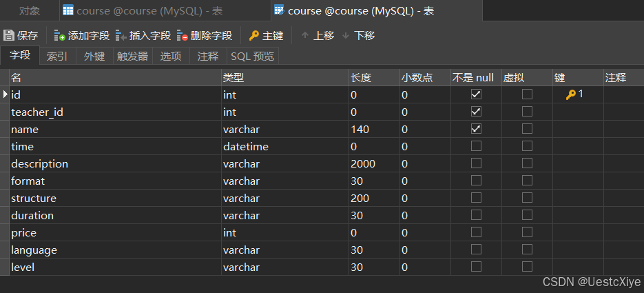This screenshot has width=644, height=293.
Task: Click the Move Down (下移) arrow icon
Action: 346,36
